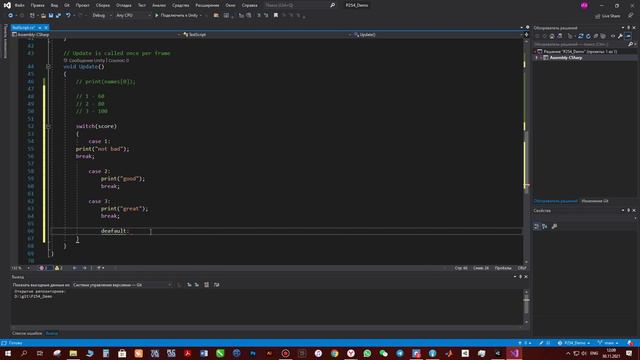Click the search magnifier icon in title bar
Image resolution: width=640 pixels, height=360 pixels.
point(333,5)
